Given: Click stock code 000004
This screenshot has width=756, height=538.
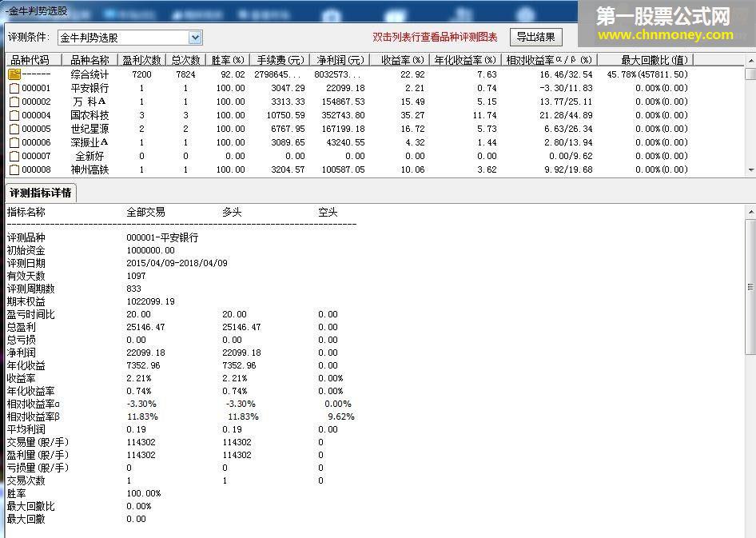Looking at the screenshot, I should [36, 115].
